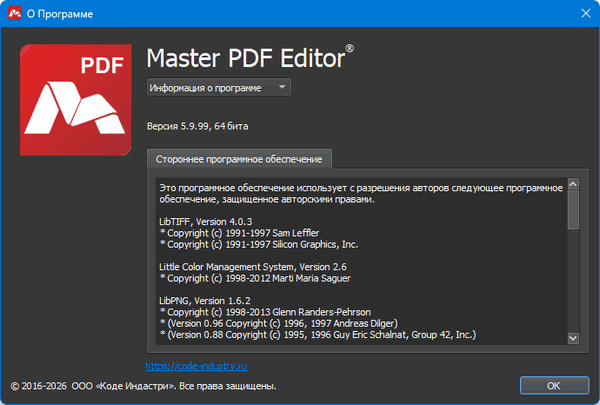The height and width of the screenshot is (405, 600).
Task: Click the Версия 5.9.99, 64 бита text
Action: pos(197,126)
